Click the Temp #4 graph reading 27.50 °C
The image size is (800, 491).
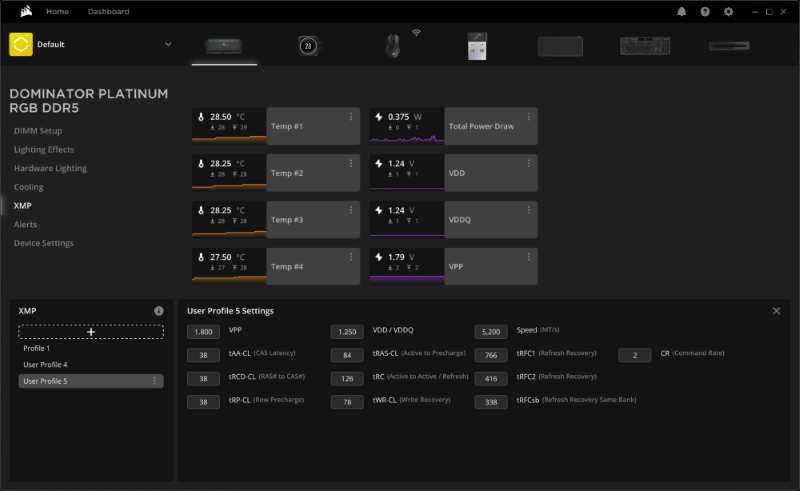(229, 266)
